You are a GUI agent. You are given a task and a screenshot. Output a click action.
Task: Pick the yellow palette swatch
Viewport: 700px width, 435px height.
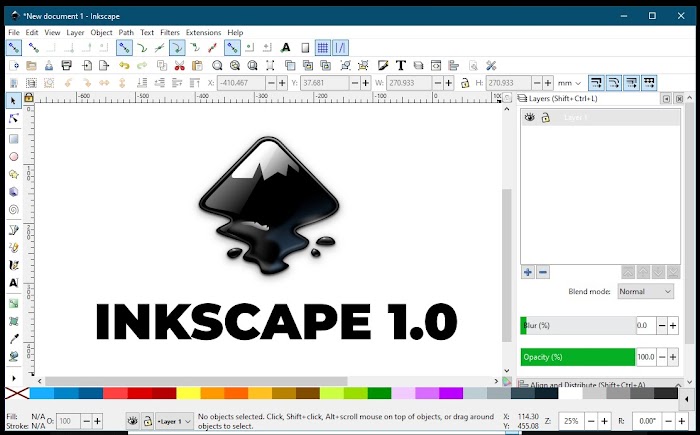[x=188, y=393]
